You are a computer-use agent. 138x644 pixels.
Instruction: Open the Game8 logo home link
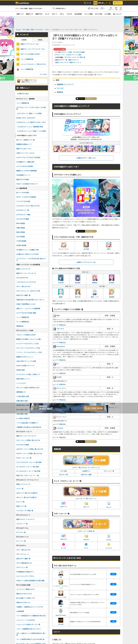tap(22, 3)
